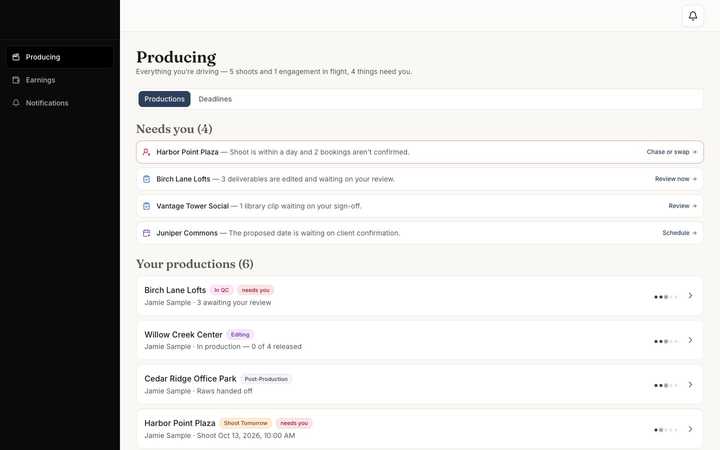Click the Producing page heading

(x=176, y=57)
